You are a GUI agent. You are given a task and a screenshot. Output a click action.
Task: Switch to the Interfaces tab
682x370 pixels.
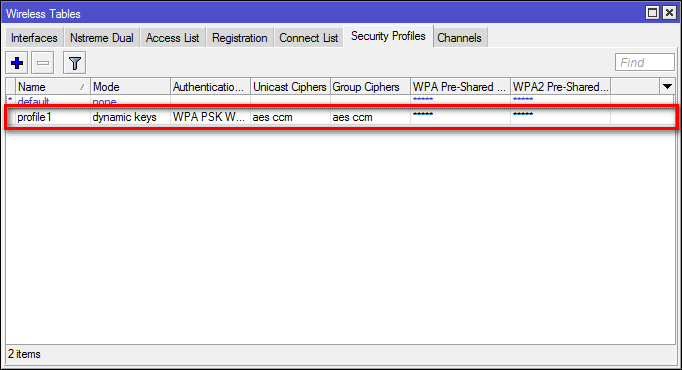point(34,38)
